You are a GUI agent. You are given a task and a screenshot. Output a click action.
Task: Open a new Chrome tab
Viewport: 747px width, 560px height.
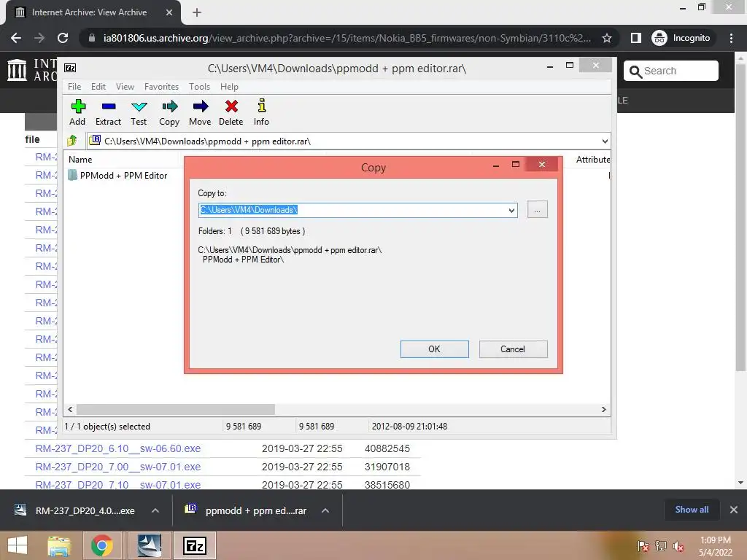pos(197,13)
